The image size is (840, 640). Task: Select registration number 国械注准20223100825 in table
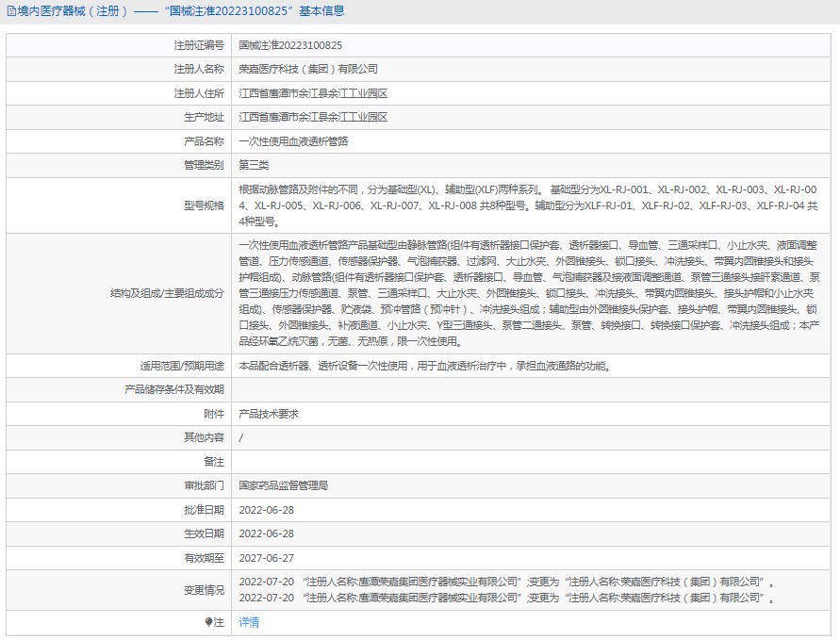point(290,45)
